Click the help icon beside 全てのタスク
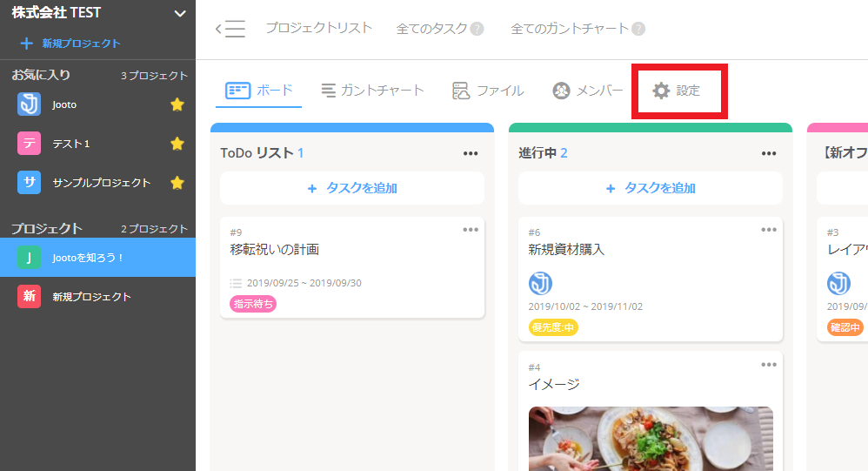868x471 pixels. click(477, 29)
